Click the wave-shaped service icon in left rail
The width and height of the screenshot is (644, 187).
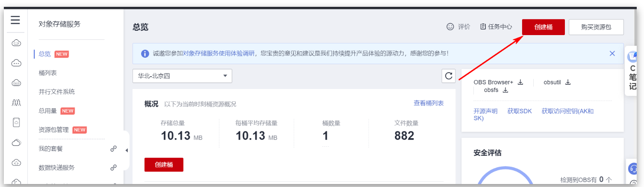pyautogui.click(x=16, y=103)
